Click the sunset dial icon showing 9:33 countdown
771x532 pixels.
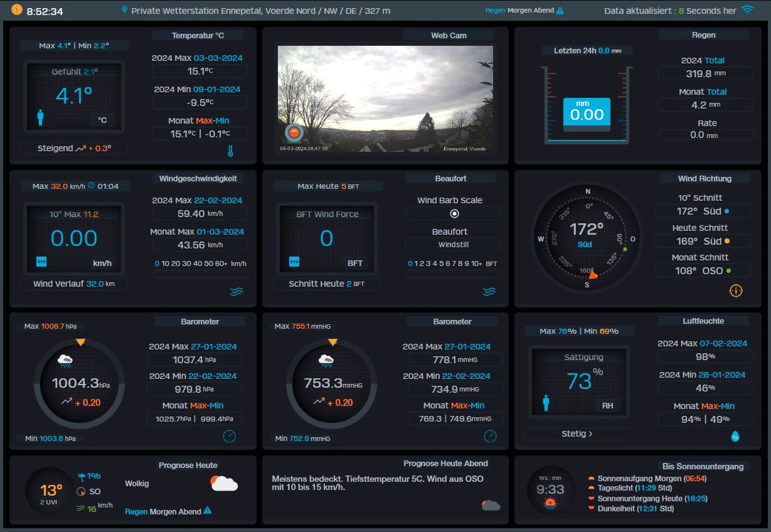pyautogui.click(x=550, y=489)
